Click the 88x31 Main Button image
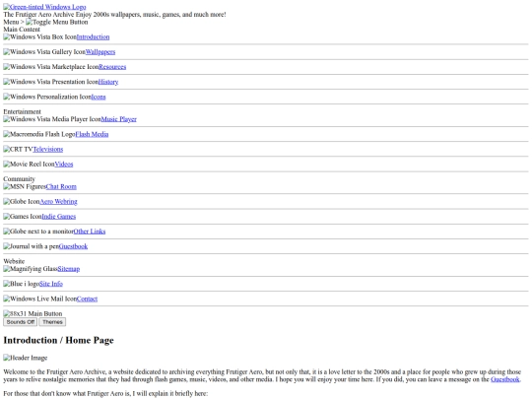532x399 pixels. (x=33, y=313)
